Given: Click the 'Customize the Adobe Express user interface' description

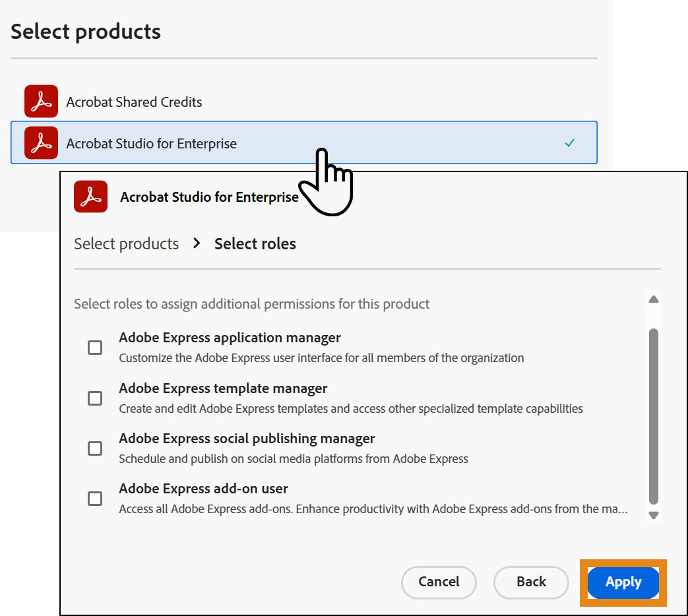Looking at the screenshot, I should (x=321, y=358).
